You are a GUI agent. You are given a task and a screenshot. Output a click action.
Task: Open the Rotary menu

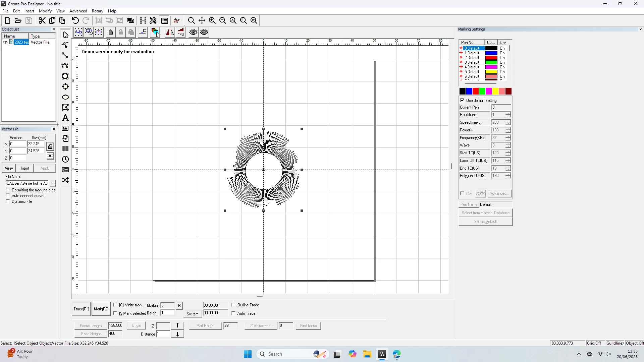[x=97, y=11]
